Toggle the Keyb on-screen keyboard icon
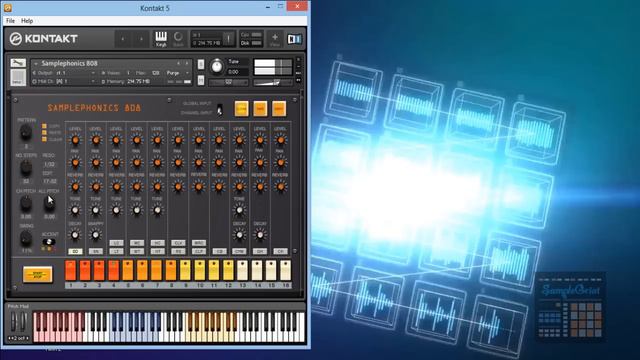Viewport: 640px width, 360px height. tap(161, 38)
